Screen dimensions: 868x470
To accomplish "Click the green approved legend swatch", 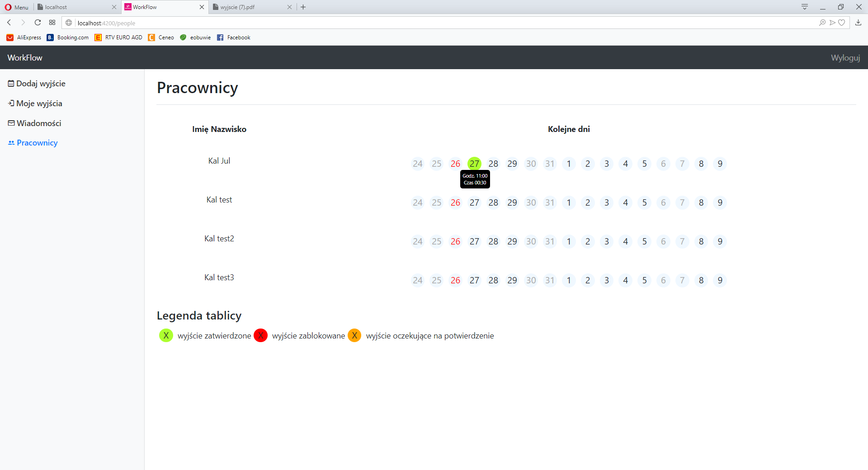I will (x=166, y=335).
